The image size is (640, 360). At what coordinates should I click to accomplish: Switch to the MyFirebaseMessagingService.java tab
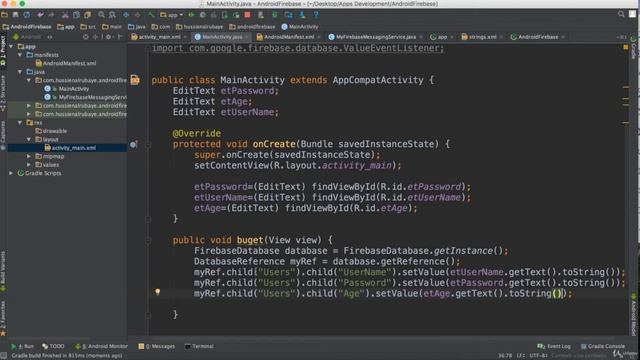pyautogui.click(x=376, y=37)
